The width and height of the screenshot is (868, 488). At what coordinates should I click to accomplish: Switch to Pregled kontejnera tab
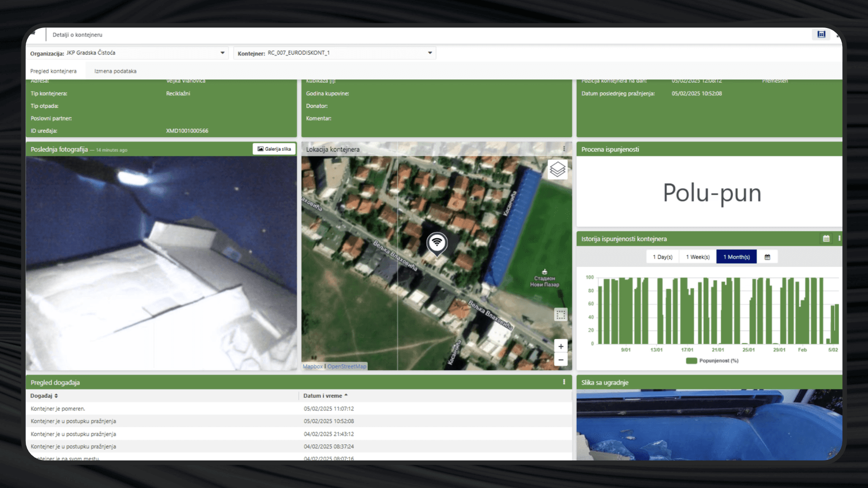(53, 71)
